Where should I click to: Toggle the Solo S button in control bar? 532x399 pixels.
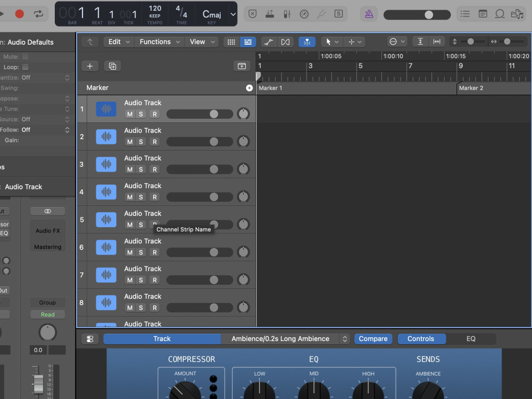[338, 14]
